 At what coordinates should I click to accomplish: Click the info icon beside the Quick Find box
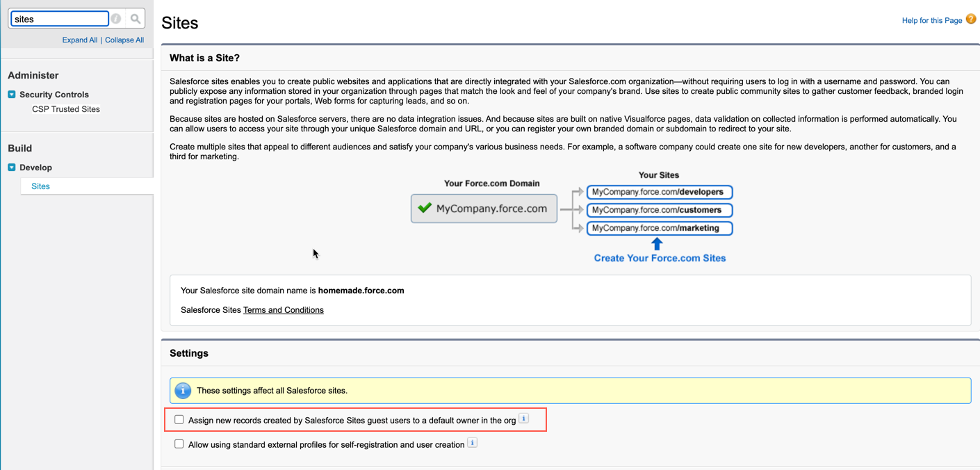coord(116,19)
